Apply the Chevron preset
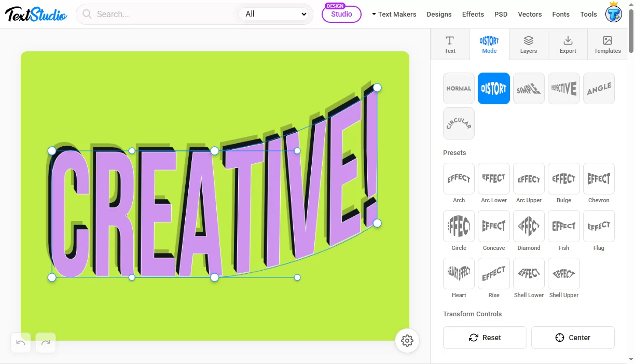The image size is (635, 364). (x=599, y=179)
